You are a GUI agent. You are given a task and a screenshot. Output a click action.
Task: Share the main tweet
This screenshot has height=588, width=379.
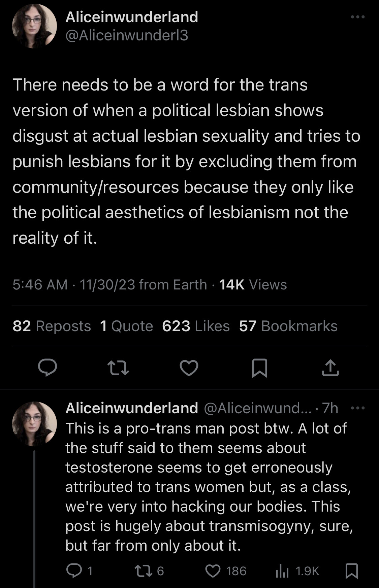tap(330, 368)
